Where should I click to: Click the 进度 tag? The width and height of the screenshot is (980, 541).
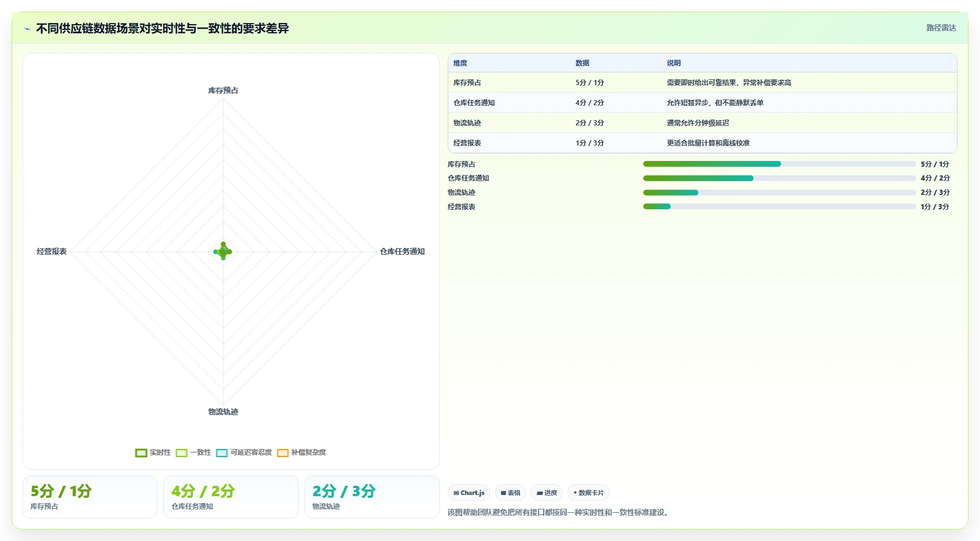(x=547, y=493)
